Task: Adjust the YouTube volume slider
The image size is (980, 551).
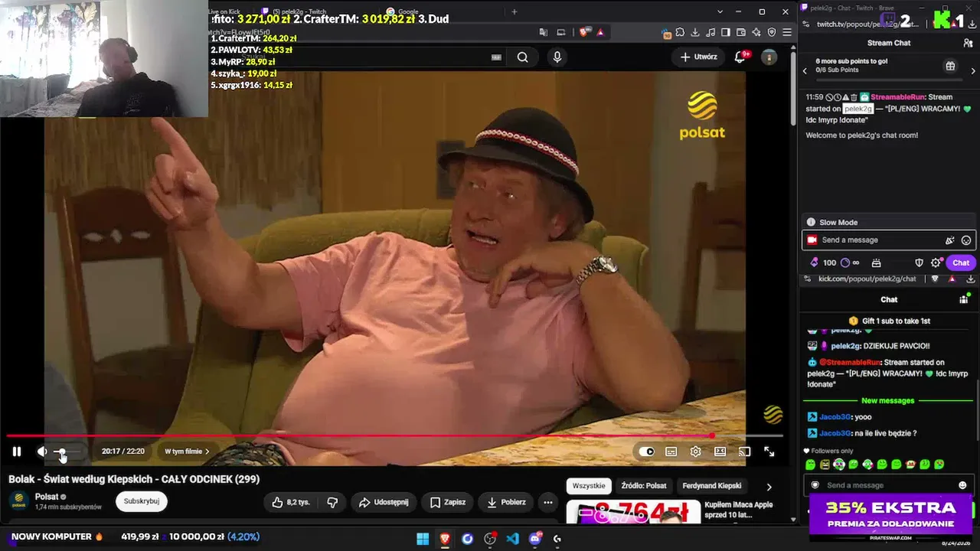Action: pyautogui.click(x=66, y=452)
